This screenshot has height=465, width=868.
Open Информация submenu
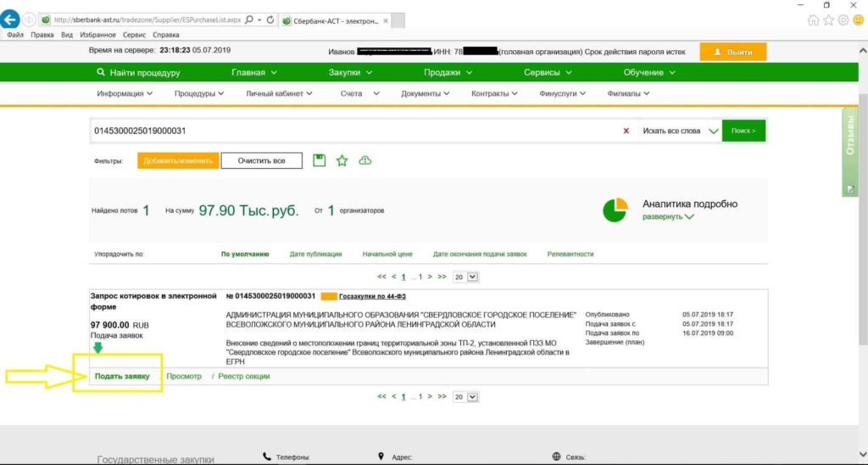[125, 93]
